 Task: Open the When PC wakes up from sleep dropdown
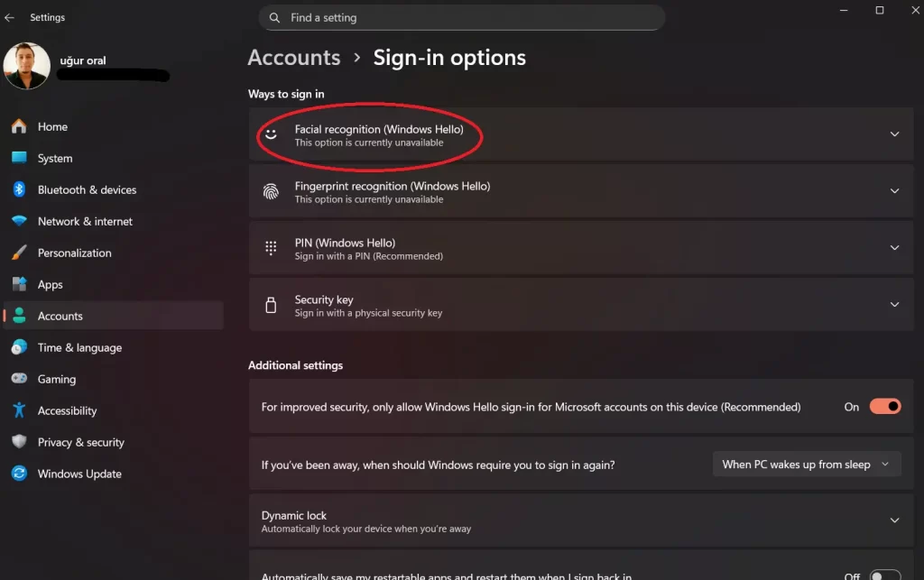pyautogui.click(x=807, y=465)
